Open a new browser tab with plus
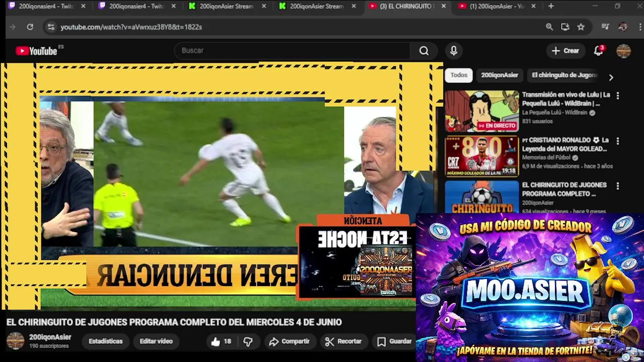Screen dimensions: 644x362 pos(551,6)
